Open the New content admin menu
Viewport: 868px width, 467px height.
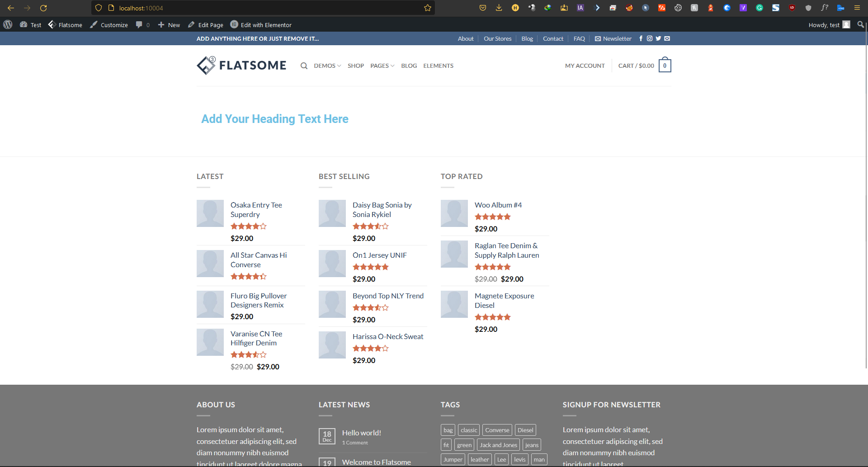pos(169,25)
